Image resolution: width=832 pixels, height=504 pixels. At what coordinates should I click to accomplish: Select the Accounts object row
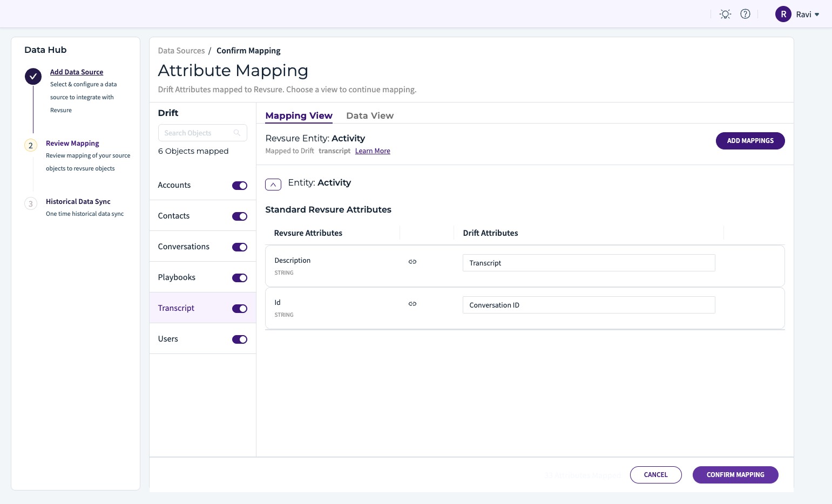(x=202, y=185)
